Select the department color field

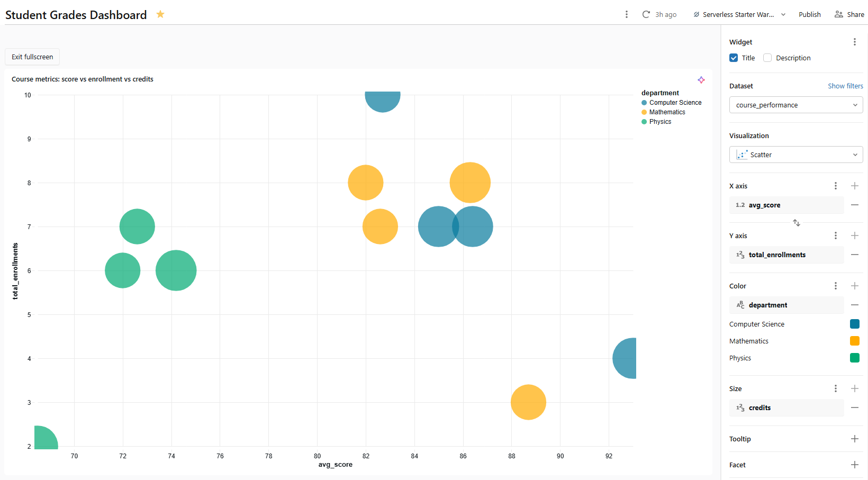point(786,305)
